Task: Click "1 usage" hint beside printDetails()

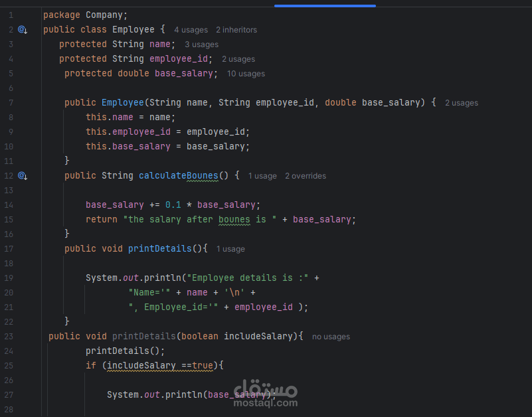Action: 230,249
